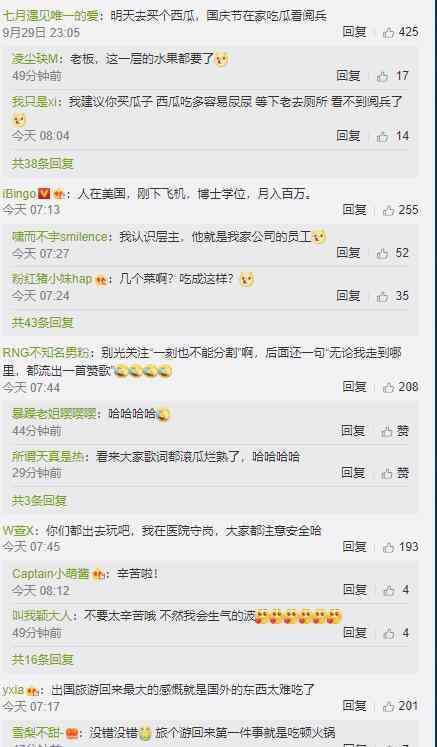Reply to iBingo's comment at 07:13
Screen dimensions: 437x747
(x=355, y=210)
